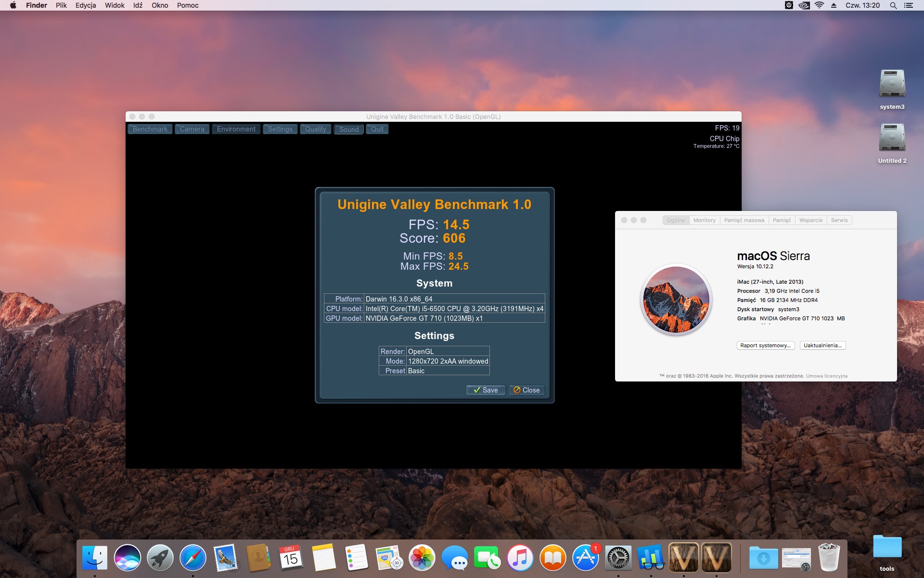
Task: Save the benchmark results
Action: (486, 390)
